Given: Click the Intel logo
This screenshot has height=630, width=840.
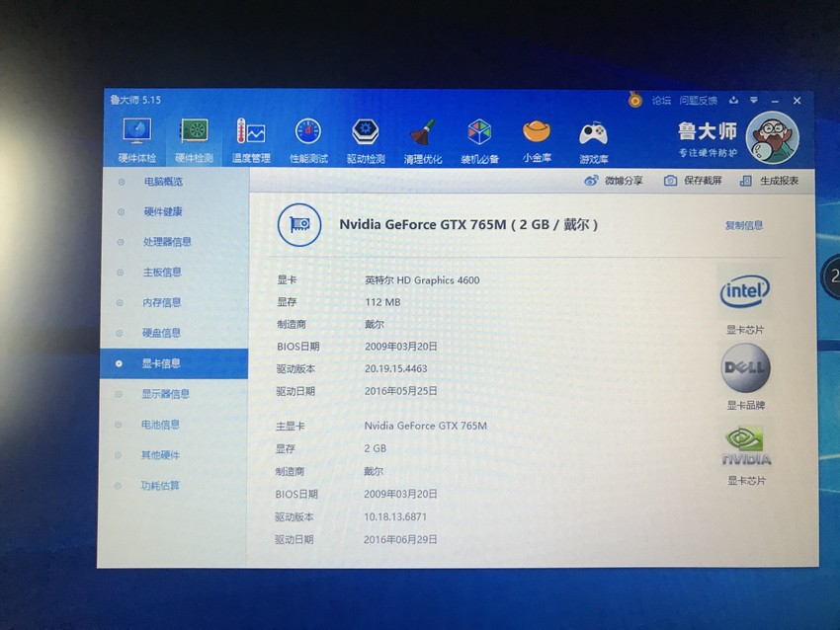Looking at the screenshot, I should [x=745, y=290].
